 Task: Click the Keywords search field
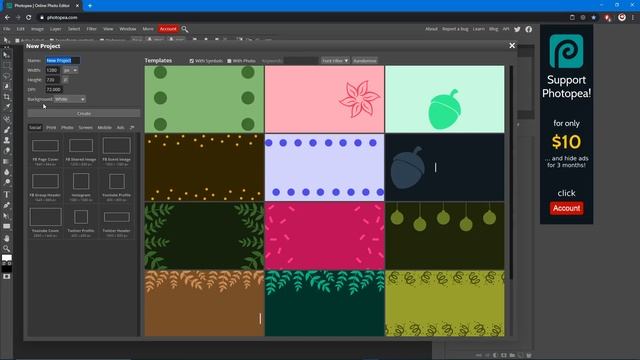tap(300, 60)
